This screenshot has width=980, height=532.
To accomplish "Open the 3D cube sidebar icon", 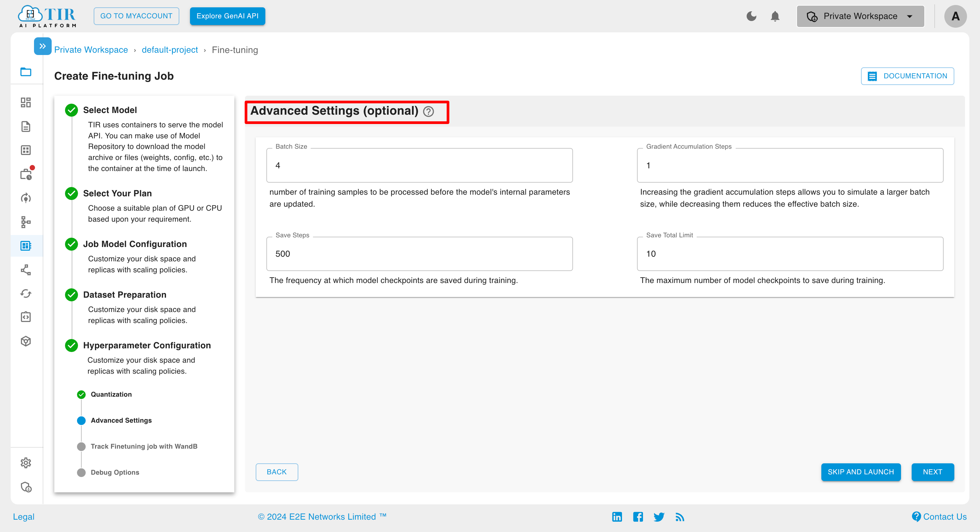I will tap(26, 341).
